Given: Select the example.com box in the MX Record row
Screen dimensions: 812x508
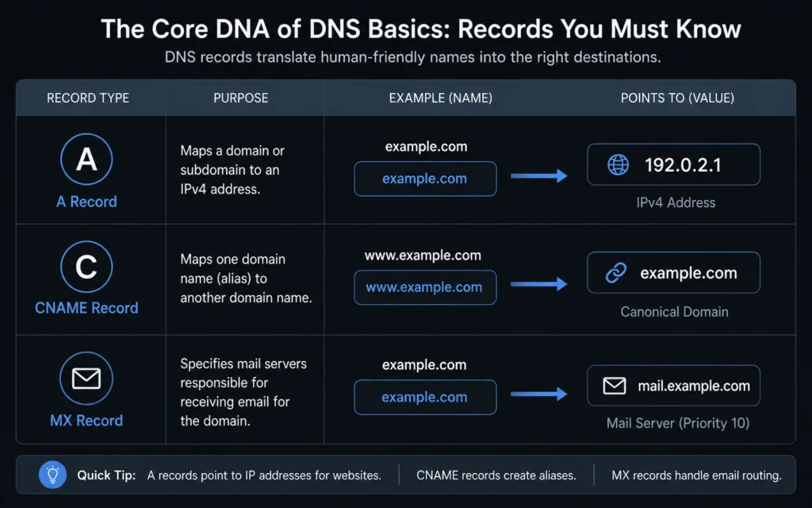Looking at the screenshot, I should [425, 397].
